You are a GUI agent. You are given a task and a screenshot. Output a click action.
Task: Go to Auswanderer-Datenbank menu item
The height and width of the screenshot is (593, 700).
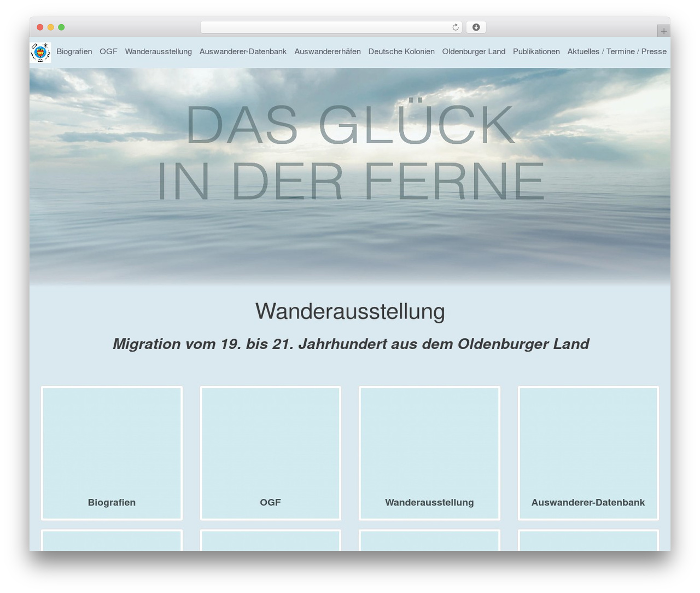click(243, 51)
